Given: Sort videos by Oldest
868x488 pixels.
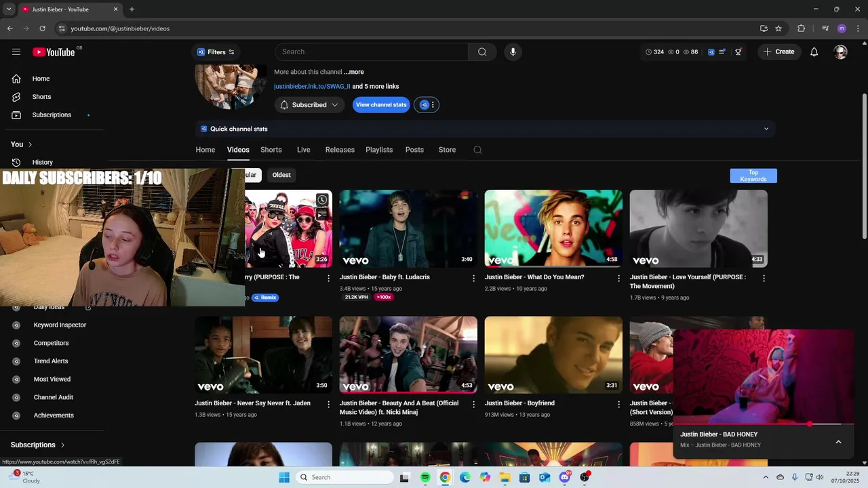Looking at the screenshot, I should tap(281, 175).
